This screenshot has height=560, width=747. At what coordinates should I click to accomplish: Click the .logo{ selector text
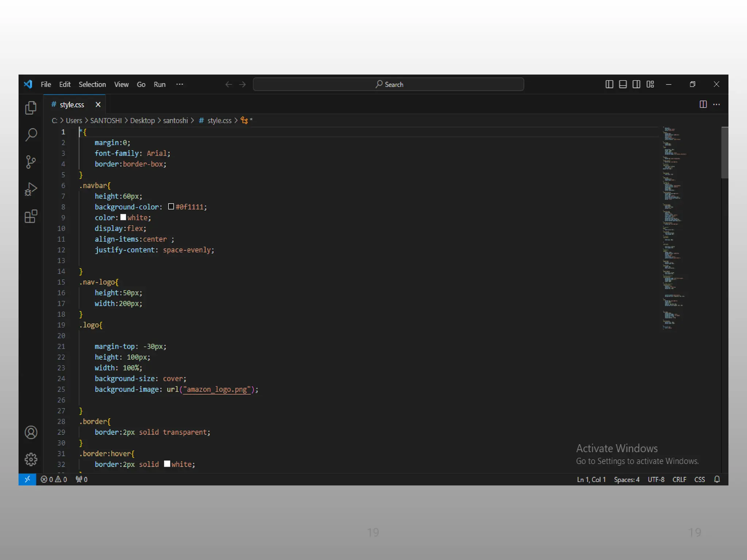pos(91,325)
